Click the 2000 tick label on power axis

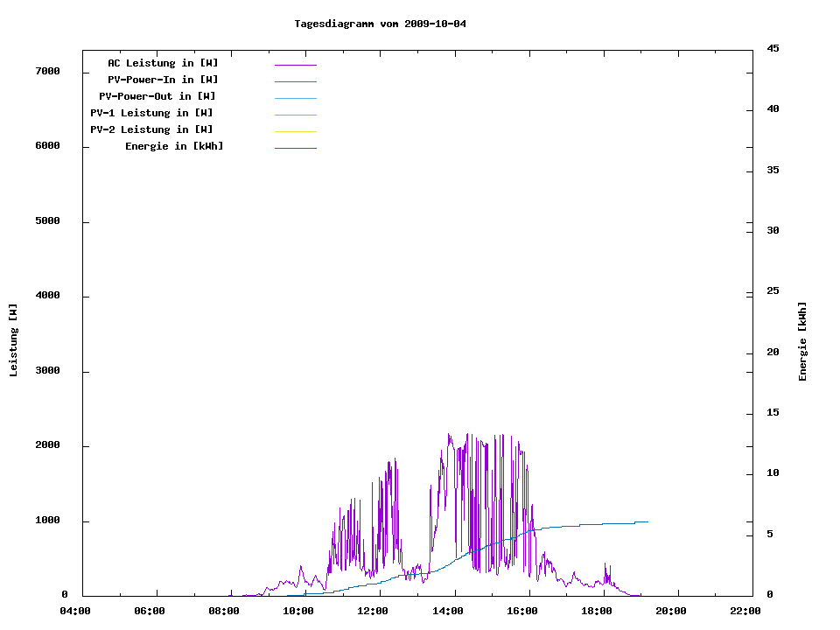(47, 445)
